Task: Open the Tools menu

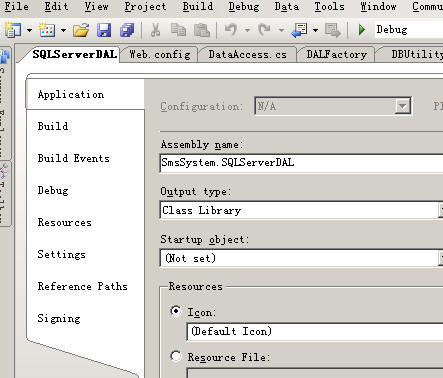Action: click(x=329, y=6)
